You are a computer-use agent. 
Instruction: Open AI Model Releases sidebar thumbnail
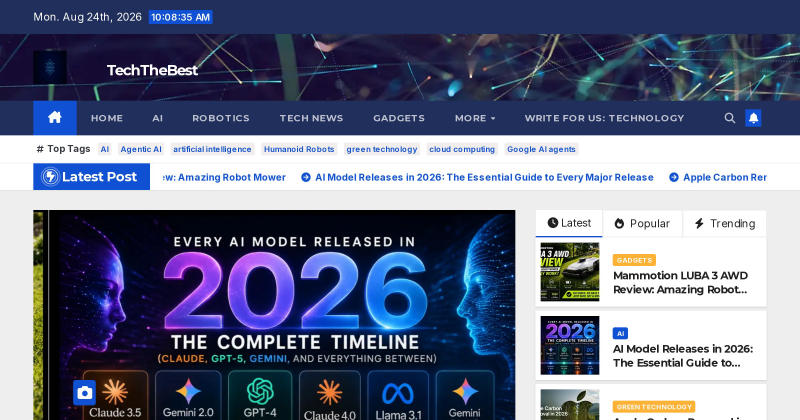coord(570,345)
